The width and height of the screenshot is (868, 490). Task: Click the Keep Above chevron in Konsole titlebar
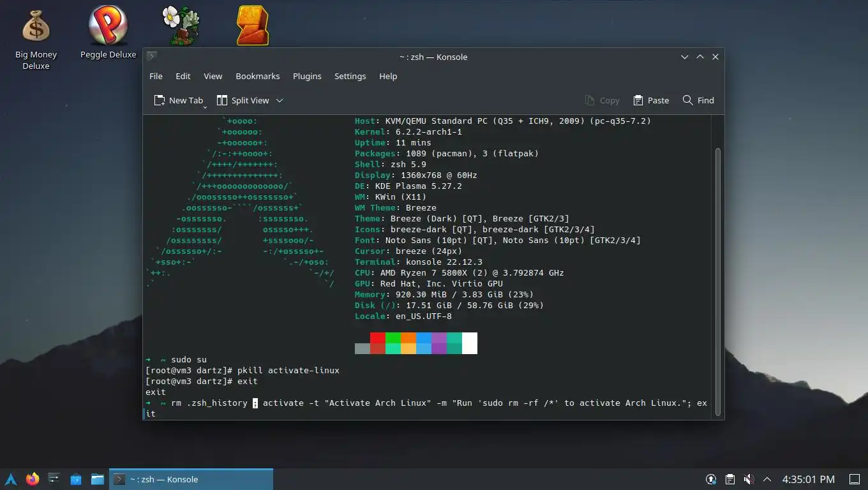700,57
